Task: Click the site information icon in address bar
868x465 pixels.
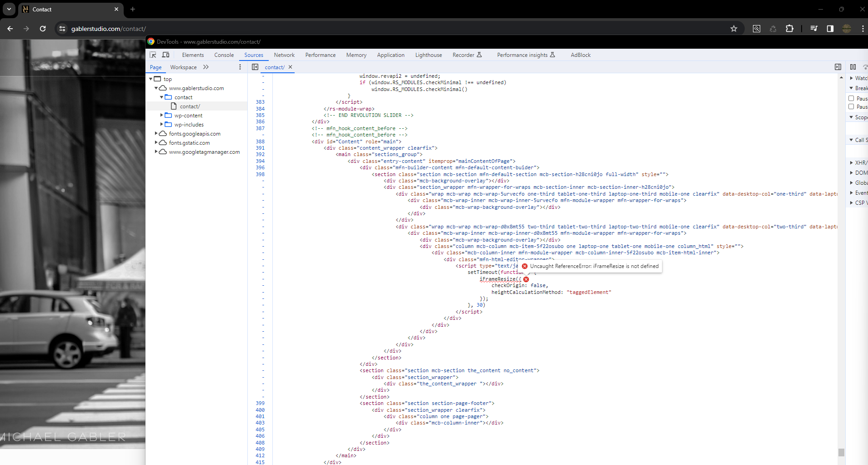Action: click(62, 29)
